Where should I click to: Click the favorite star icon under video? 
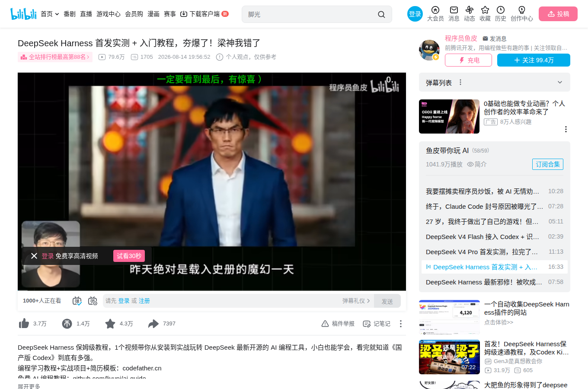tap(110, 324)
